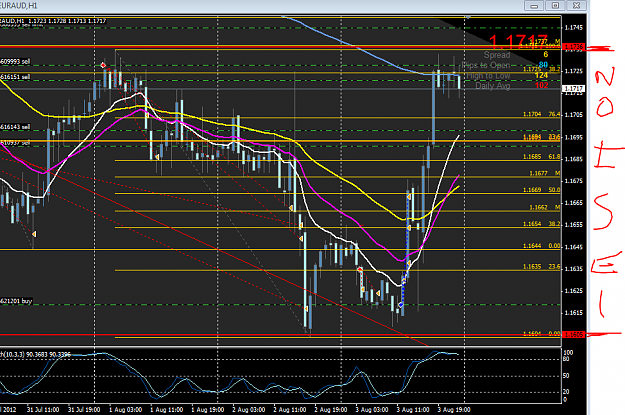Select the 1.1604 0.00 Fibonacci level label
625x415 pixels.
pos(541,333)
